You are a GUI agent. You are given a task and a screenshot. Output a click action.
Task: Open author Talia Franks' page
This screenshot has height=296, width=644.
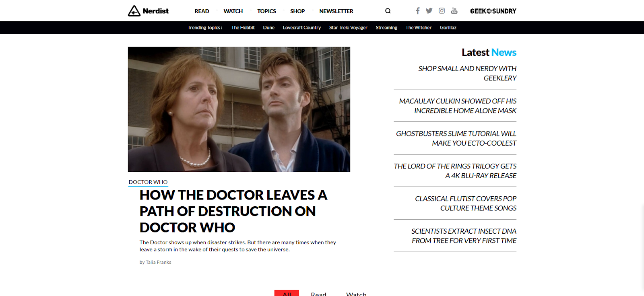point(159,262)
